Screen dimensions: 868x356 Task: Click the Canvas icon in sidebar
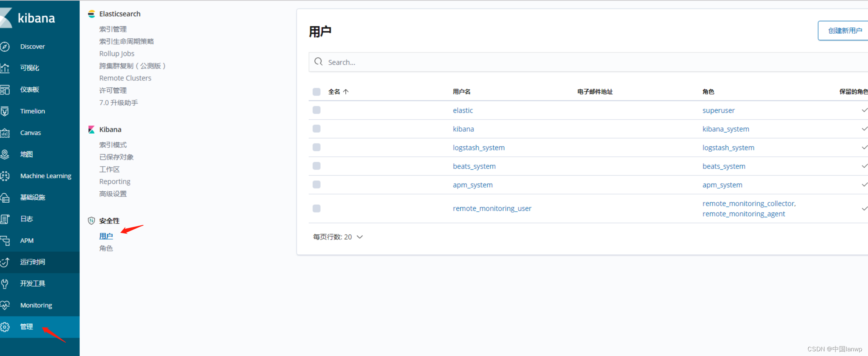[5, 133]
